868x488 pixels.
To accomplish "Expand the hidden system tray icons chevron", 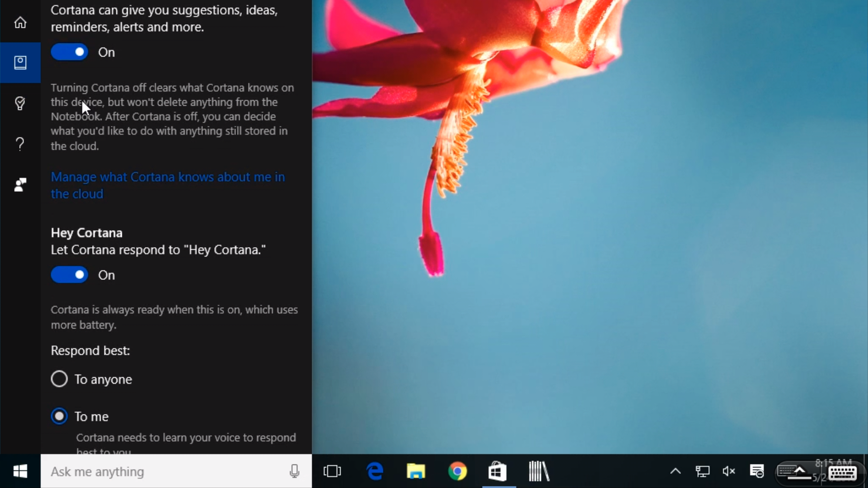I will point(675,471).
